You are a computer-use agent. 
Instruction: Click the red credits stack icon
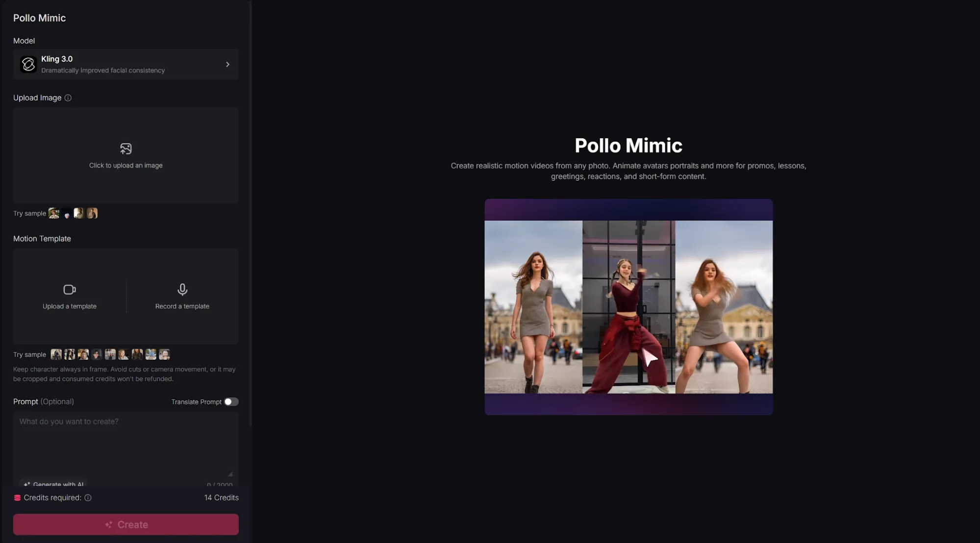tap(17, 497)
